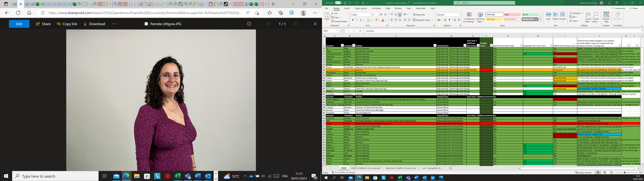This screenshot has width=644, height=181.
Task: Click the Wrap Text icon
Action: point(414,15)
